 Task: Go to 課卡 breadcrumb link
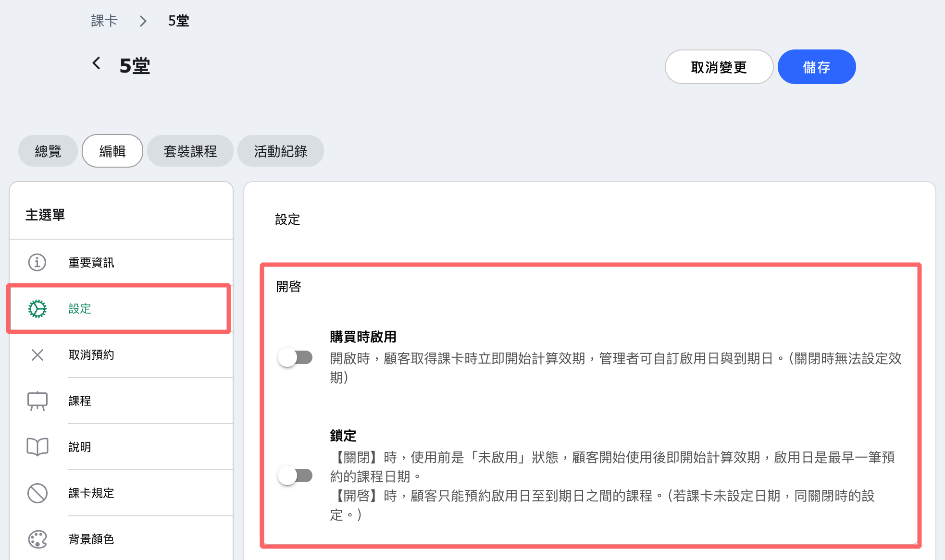104,21
